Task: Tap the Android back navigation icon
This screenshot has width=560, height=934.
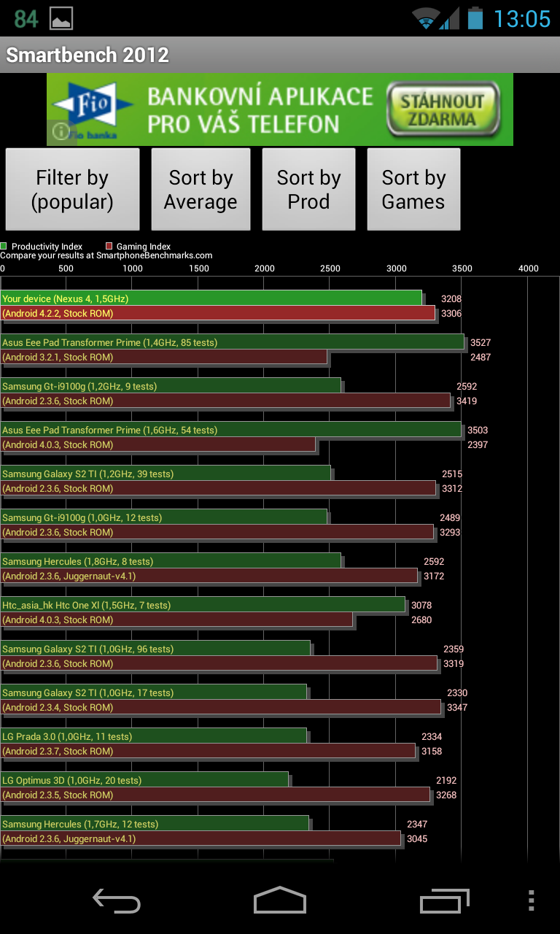Action: [117, 901]
